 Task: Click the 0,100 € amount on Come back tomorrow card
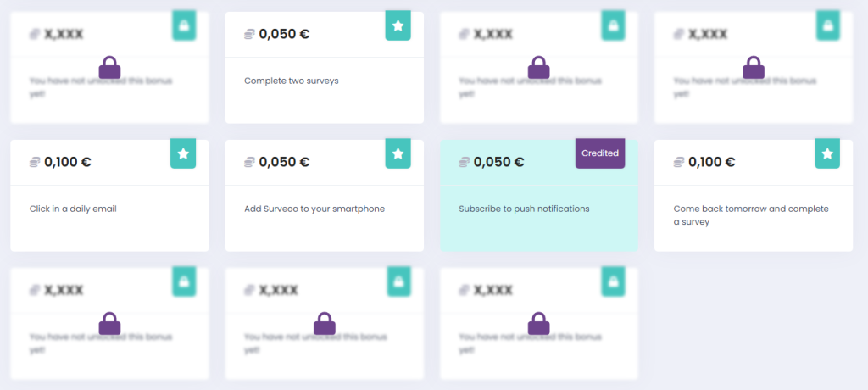(711, 162)
